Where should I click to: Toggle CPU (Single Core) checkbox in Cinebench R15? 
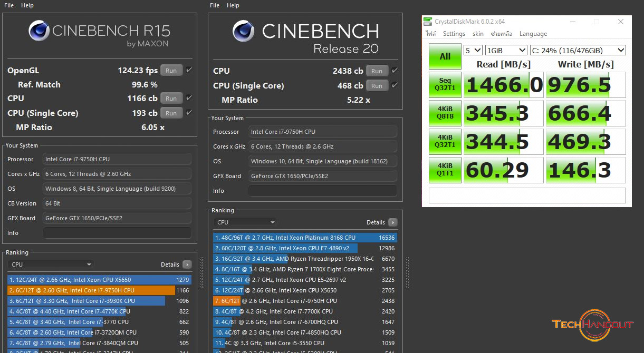189,113
